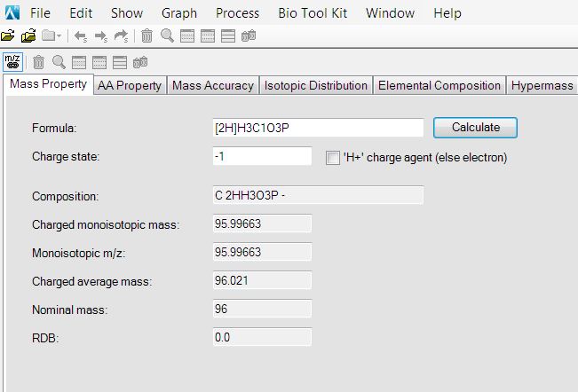The height and width of the screenshot is (392, 578).
Task: Click the trash can icon in the second toolbar
Action: (x=38, y=63)
